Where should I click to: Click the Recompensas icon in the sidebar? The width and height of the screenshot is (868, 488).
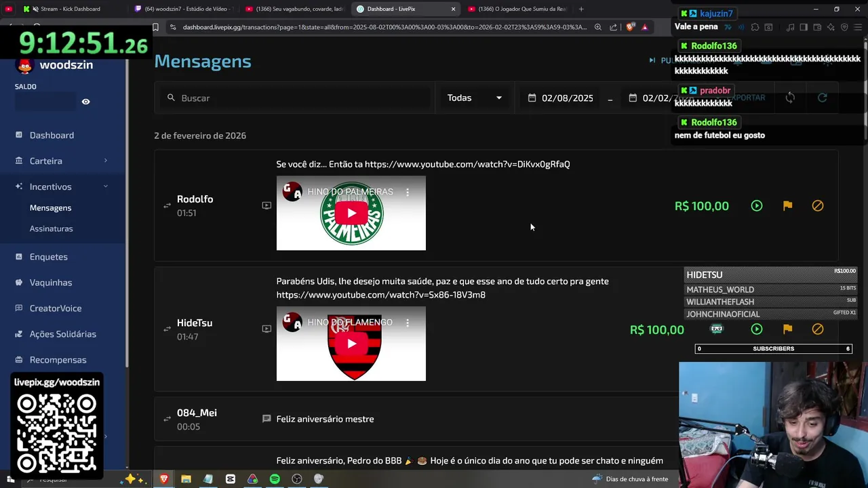tap(19, 360)
